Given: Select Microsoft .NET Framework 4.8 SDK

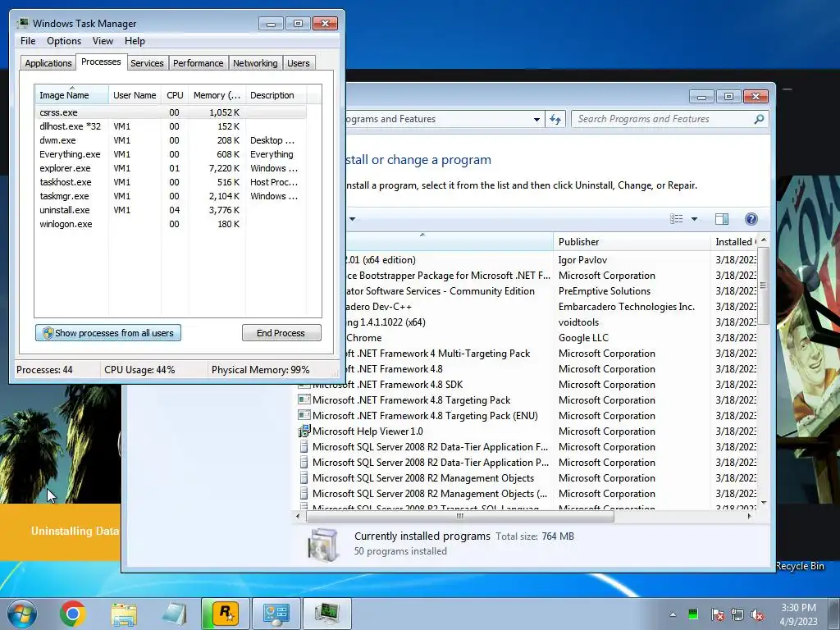Looking at the screenshot, I should (387, 385).
